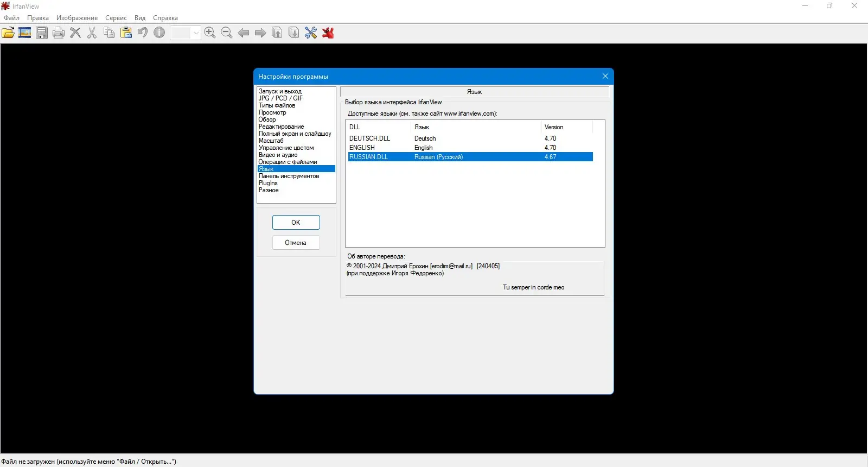Click the Отмена button

(x=296, y=243)
